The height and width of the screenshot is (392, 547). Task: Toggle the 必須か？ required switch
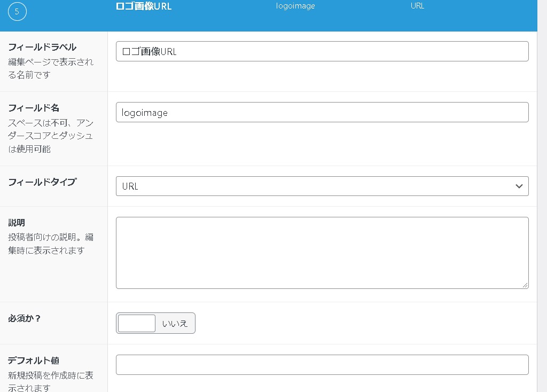[x=137, y=323]
